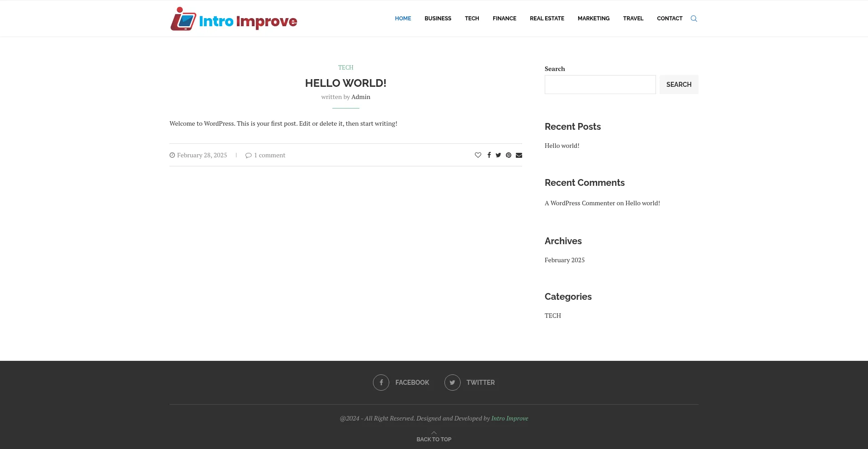Click the clock icon beside the date
This screenshot has width=868, height=449.
pyautogui.click(x=172, y=155)
